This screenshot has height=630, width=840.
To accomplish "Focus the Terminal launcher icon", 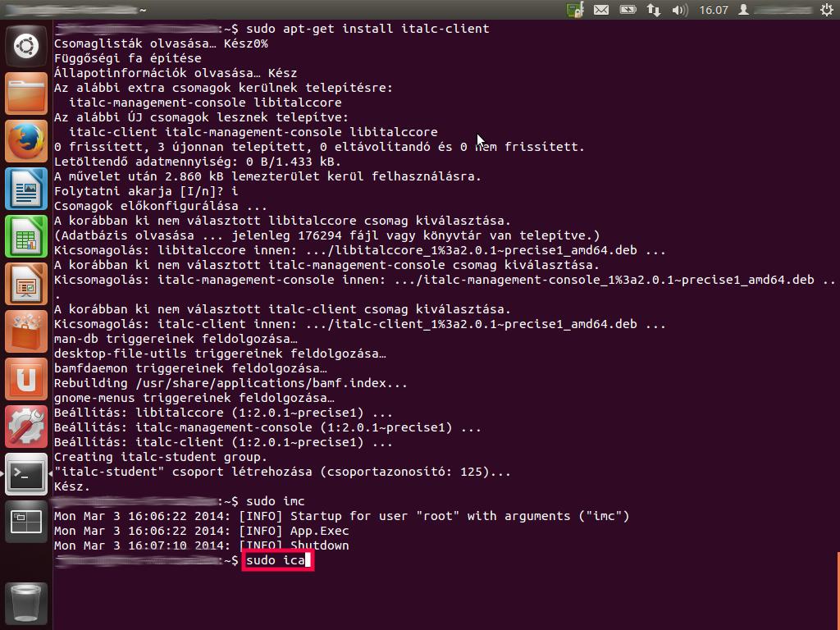I will tap(25, 474).
